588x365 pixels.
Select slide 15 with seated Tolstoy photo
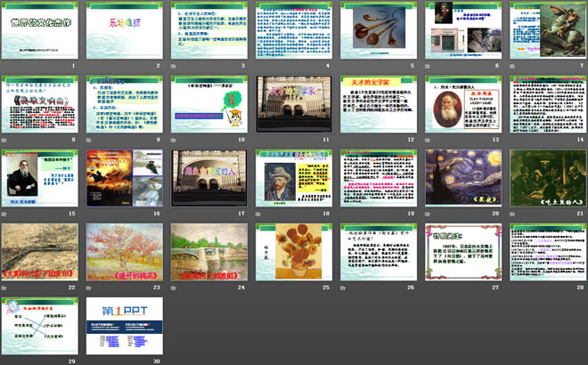[x=40, y=178]
